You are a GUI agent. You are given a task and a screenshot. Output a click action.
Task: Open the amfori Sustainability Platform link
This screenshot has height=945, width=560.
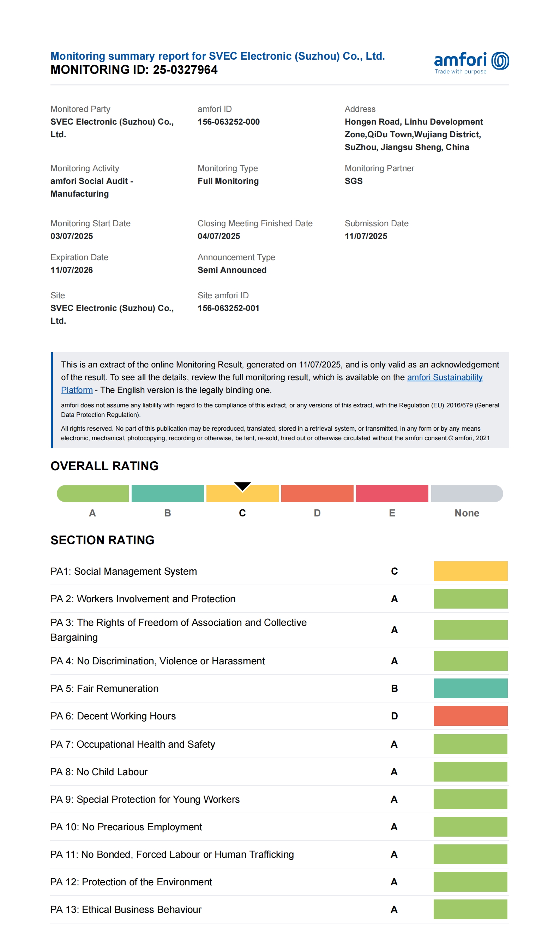(x=445, y=377)
